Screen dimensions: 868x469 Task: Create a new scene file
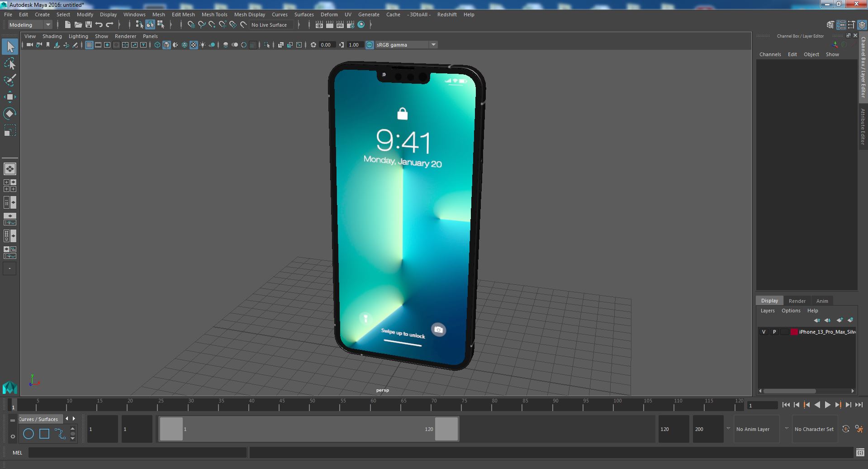click(67, 25)
